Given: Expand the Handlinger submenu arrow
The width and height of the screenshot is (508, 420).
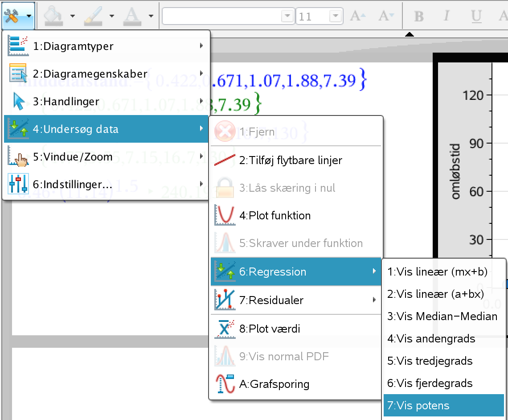Looking at the screenshot, I should pyautogui.click(x=201, y=101).
